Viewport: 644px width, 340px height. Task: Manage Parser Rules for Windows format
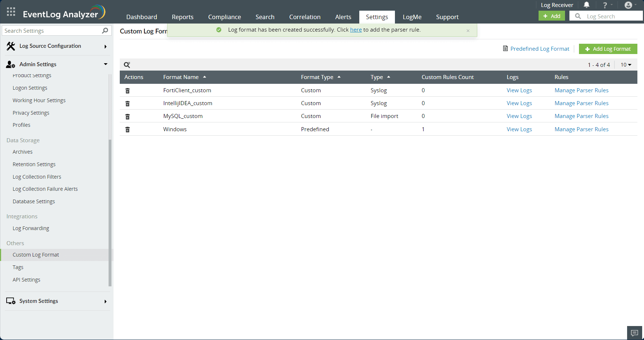coord(581,129)
